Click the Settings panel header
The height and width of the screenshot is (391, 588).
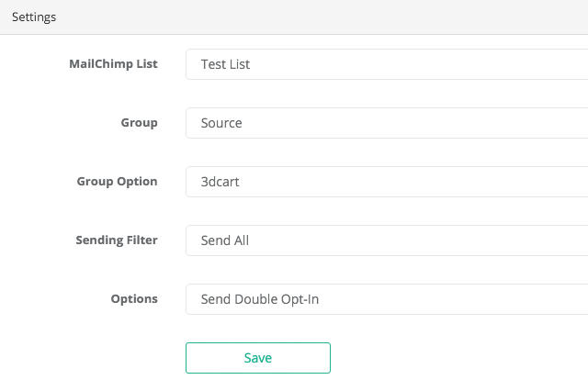point(33,17)
